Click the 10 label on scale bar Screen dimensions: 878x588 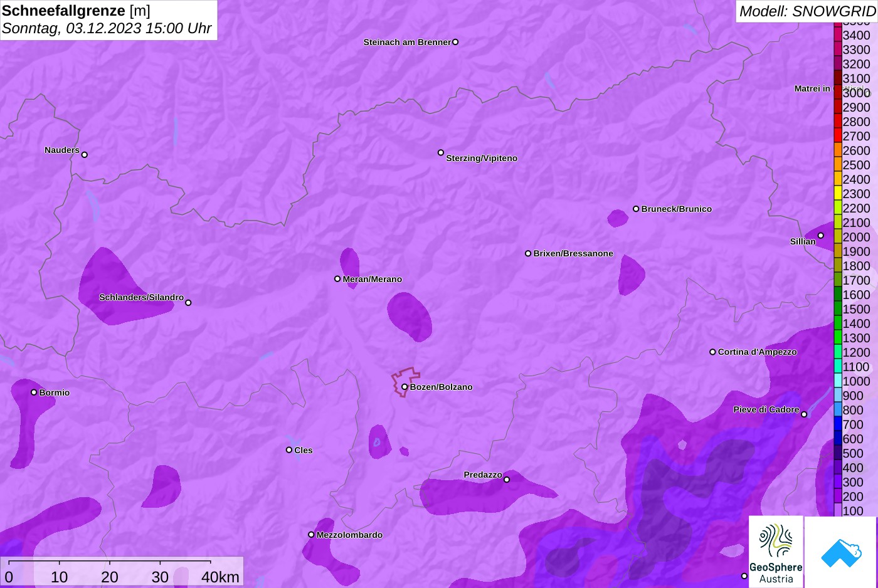pyautogui.click(x=60, y=577)
